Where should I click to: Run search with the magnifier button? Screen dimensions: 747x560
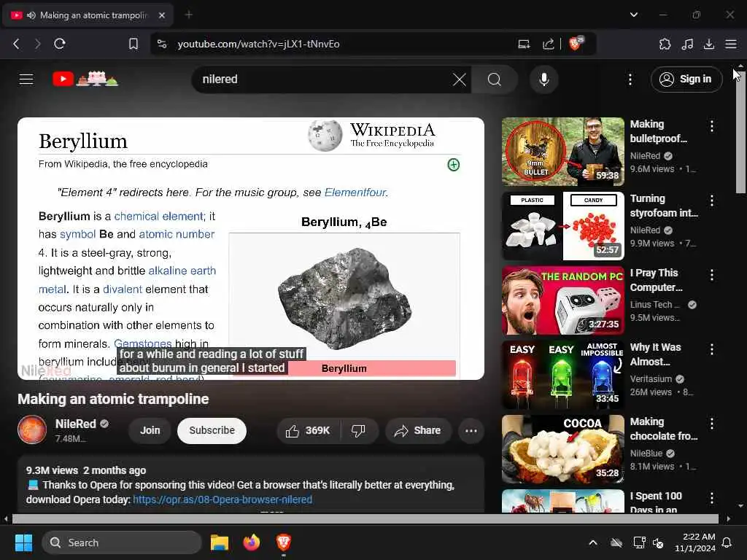tap(495, 79)
